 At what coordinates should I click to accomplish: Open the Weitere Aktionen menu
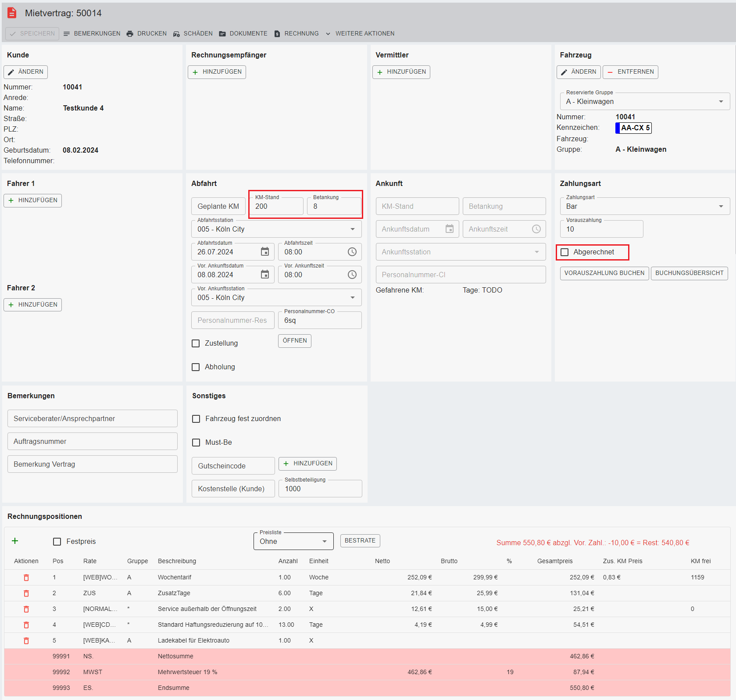(x=360, y=34)
